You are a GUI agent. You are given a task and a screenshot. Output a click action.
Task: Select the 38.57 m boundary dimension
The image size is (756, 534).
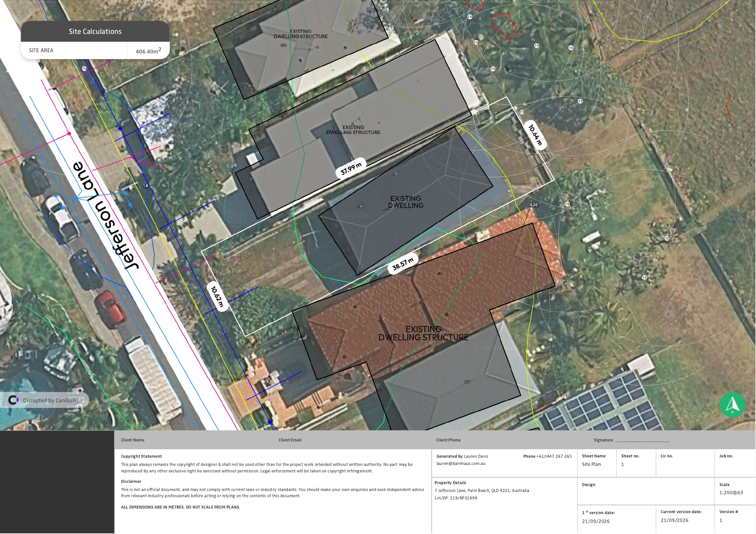click(x=403, y=264)
